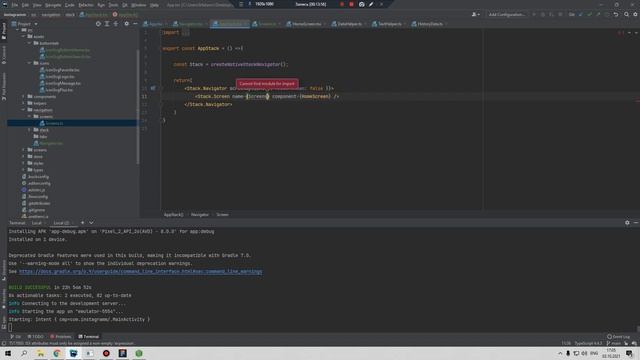Expand the styles folder in tree

click(24, 163)
